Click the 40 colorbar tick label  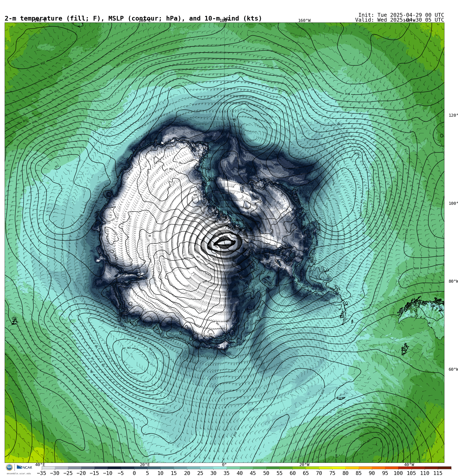pyautogui.click(x=240, y=473)
